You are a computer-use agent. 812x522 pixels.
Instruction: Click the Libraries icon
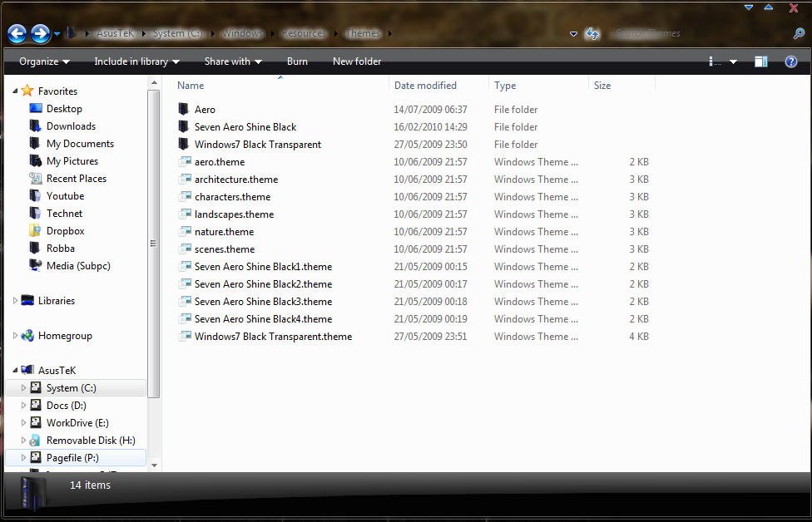pyautogui.click(x=27, y=301)
